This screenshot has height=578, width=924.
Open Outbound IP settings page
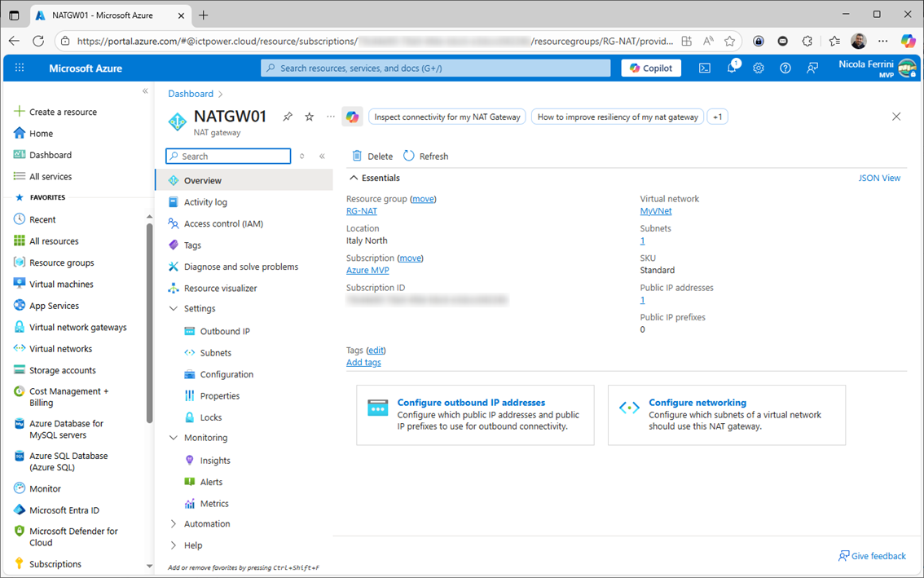pyautogui.click(x=225, y=331)
